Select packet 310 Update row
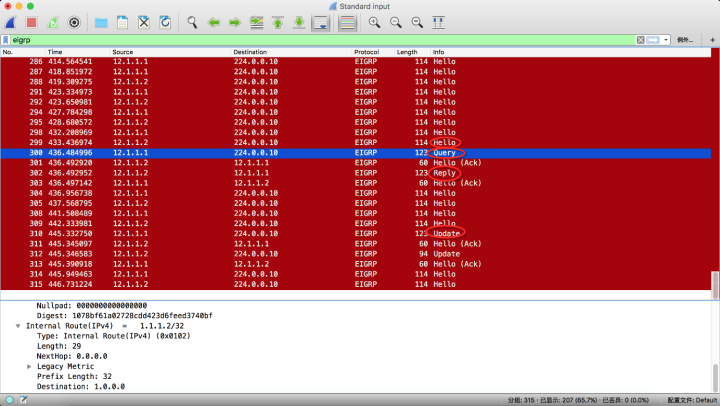The width and height of the screenshot is (720, 406). coord(356,233)
